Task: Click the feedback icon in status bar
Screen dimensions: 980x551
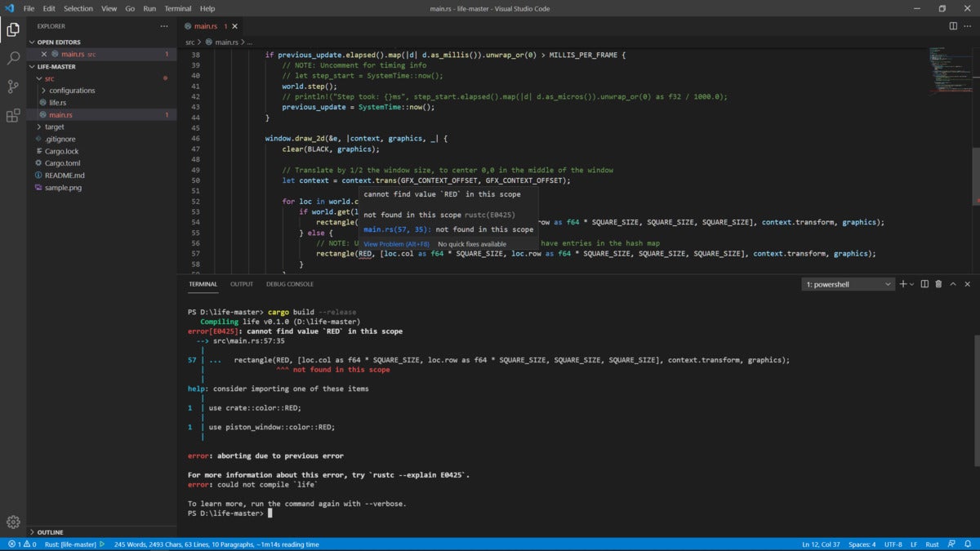Action: (x=953, y=544)
